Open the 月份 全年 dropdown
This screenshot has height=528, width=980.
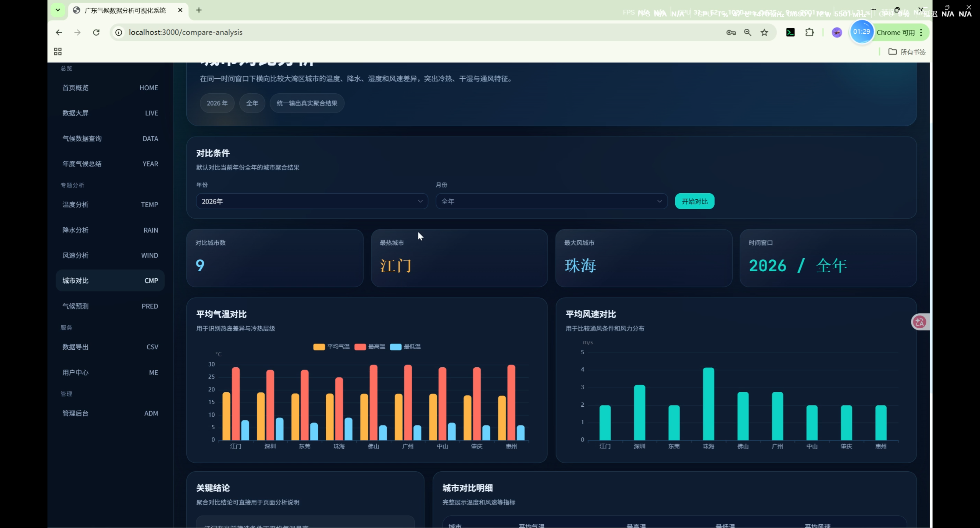click(551, 201)
